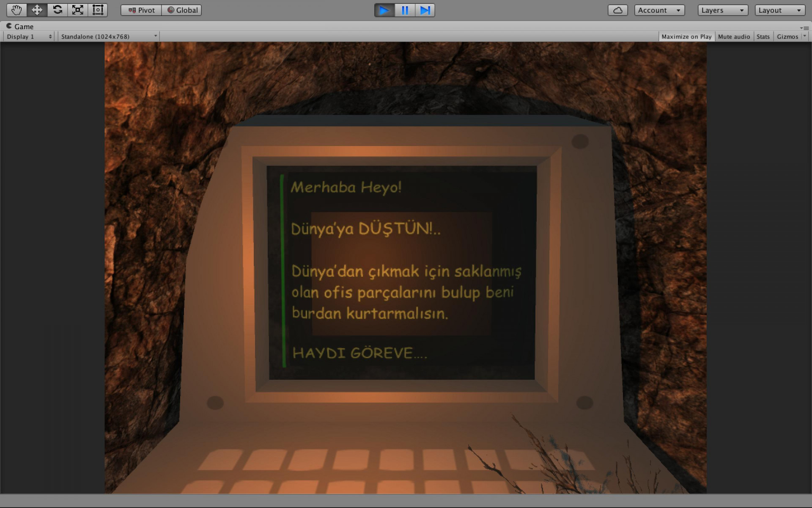Open Game panel options menu

pos(804,28)
